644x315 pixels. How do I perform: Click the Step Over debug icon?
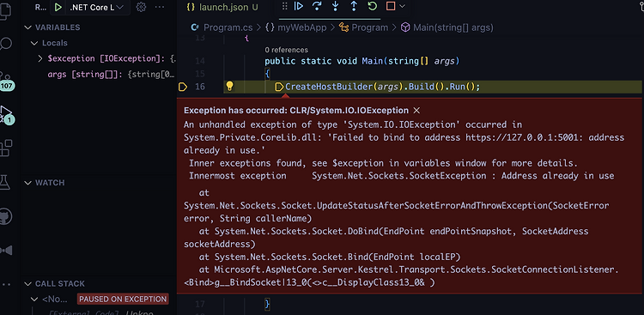[317, 6]
